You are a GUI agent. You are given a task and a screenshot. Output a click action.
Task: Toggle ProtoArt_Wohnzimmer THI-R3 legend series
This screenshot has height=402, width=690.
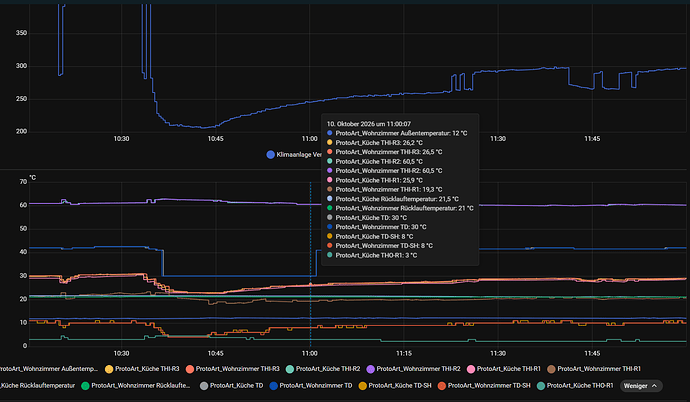click(232, 369)
